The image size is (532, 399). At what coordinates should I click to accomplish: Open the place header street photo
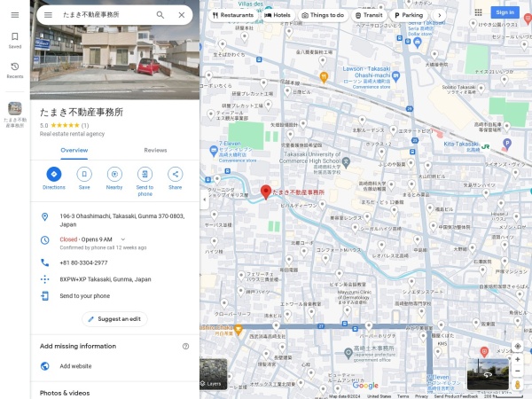pos(114,61)
